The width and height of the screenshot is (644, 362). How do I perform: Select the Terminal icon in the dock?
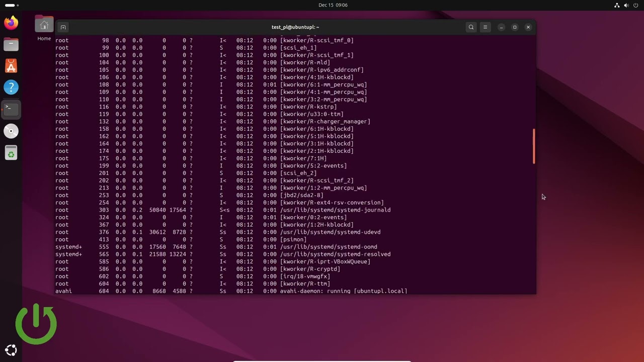pos(11,109)
